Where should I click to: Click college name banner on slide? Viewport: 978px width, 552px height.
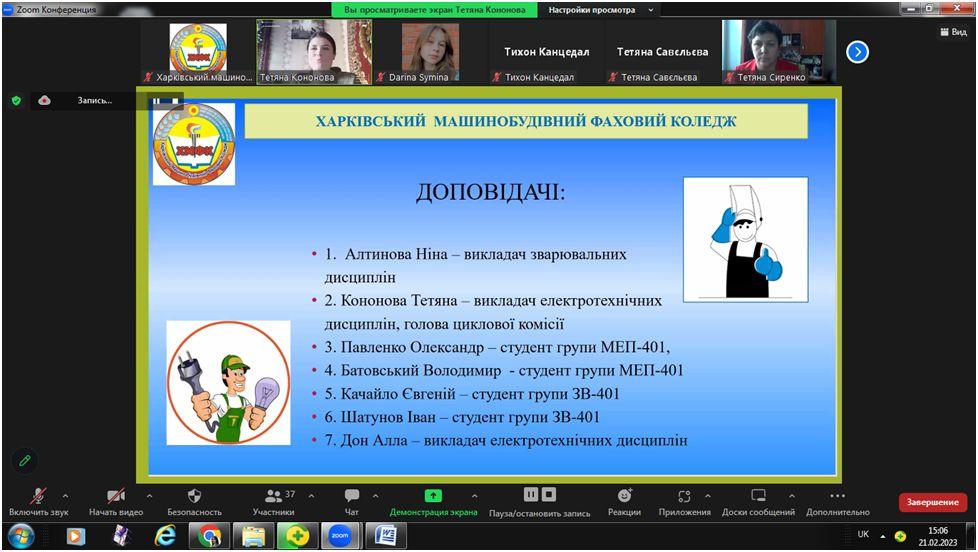pyautogui.click(x=526, y=121)
